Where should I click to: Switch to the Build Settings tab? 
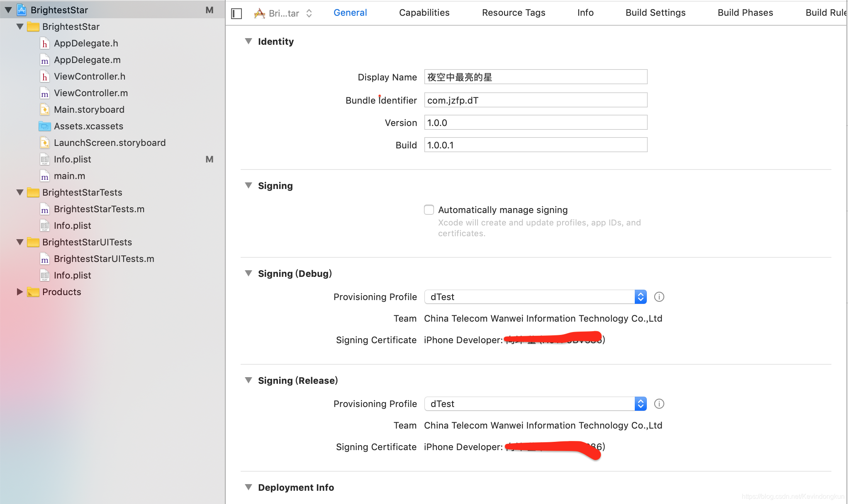coord(655,13)
